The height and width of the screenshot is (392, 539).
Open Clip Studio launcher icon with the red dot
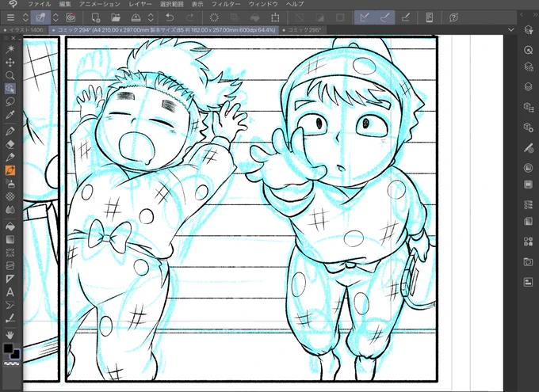click(x=71, y=17)
